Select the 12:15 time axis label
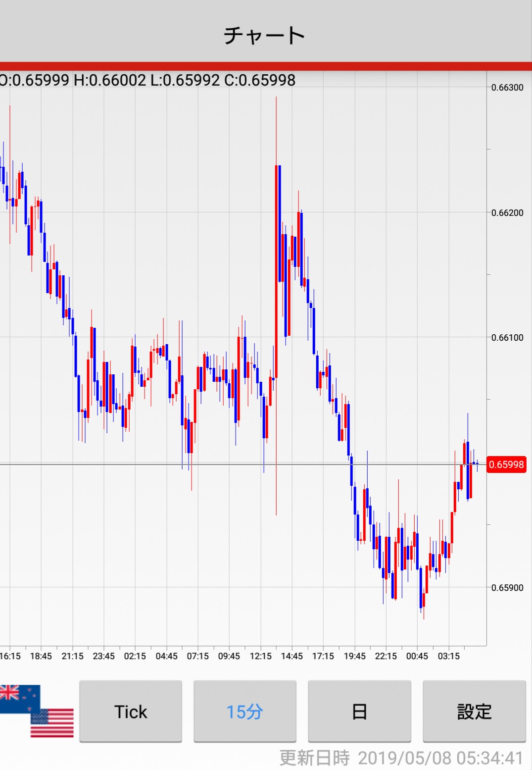 260,656
